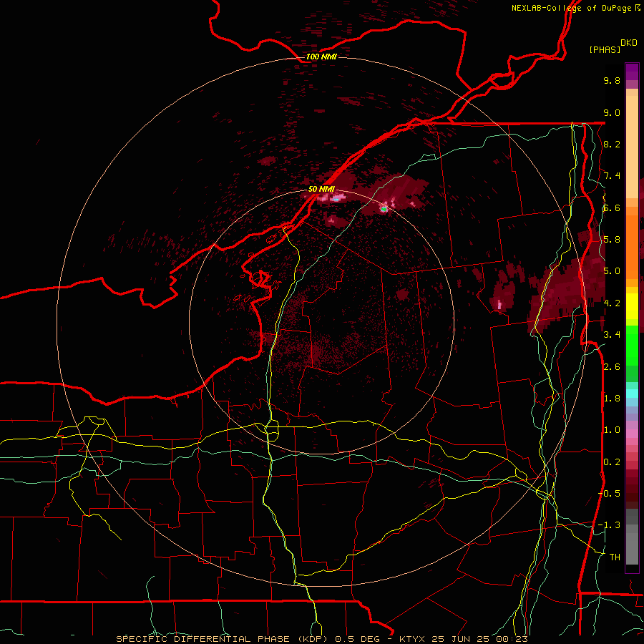Click the product caption naming KTYX

321,639
